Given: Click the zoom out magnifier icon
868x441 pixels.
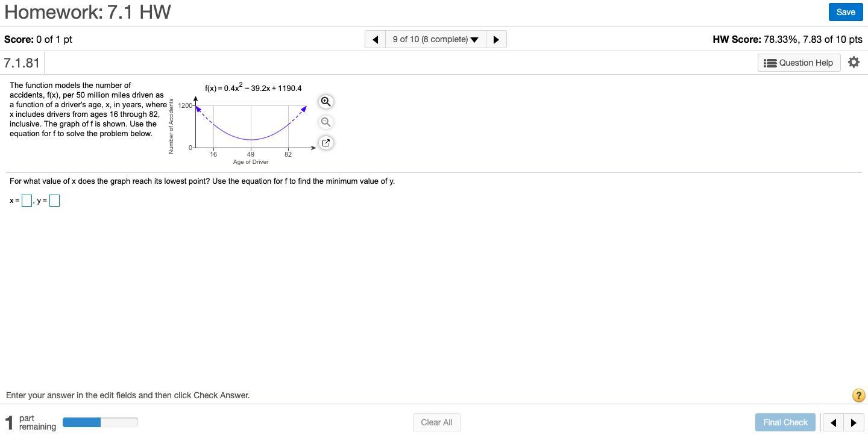Looking at the screenshot, I should (x=325, y=122).
